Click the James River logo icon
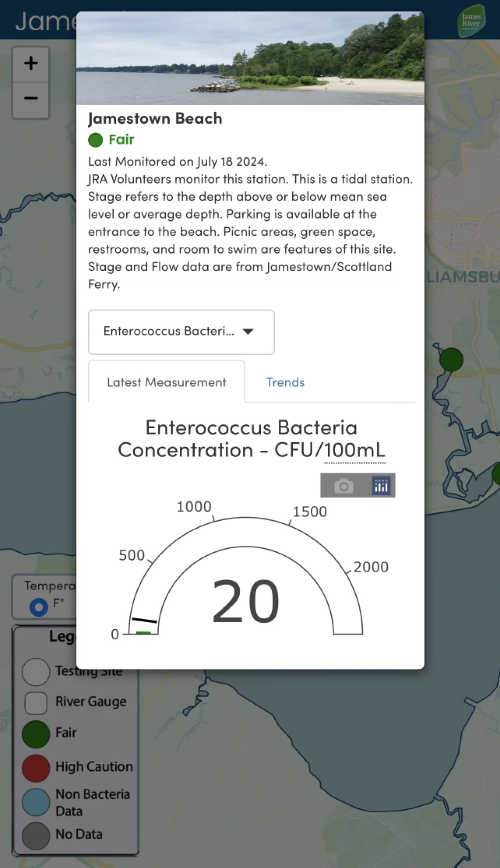 click(x=471, y=20)
